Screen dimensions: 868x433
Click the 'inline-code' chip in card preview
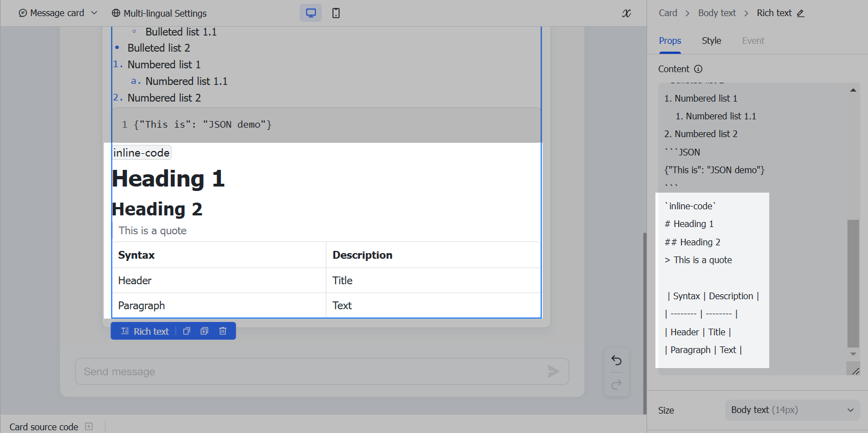click(x=142, y=153)
